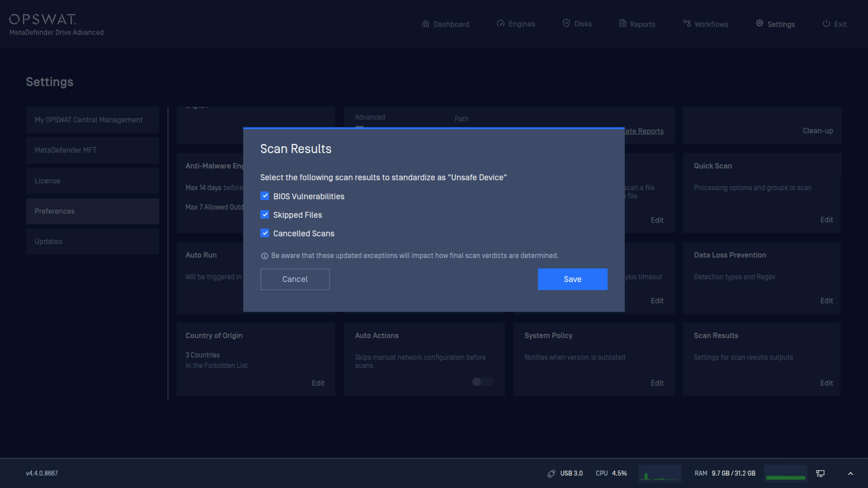This screenshot has width=868, height=488.
Task: Open the Preferences settings tab
Action: [x=92, y=211]
